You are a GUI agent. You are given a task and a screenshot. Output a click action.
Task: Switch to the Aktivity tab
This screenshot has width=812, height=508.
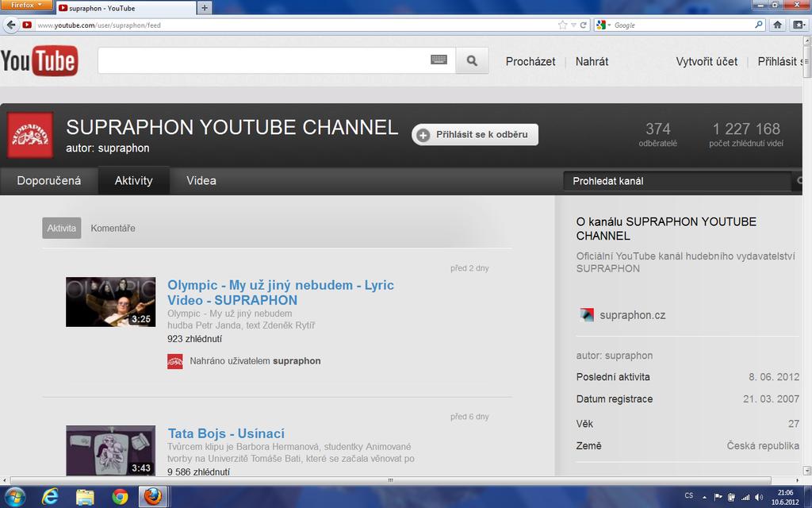point(133,181)
